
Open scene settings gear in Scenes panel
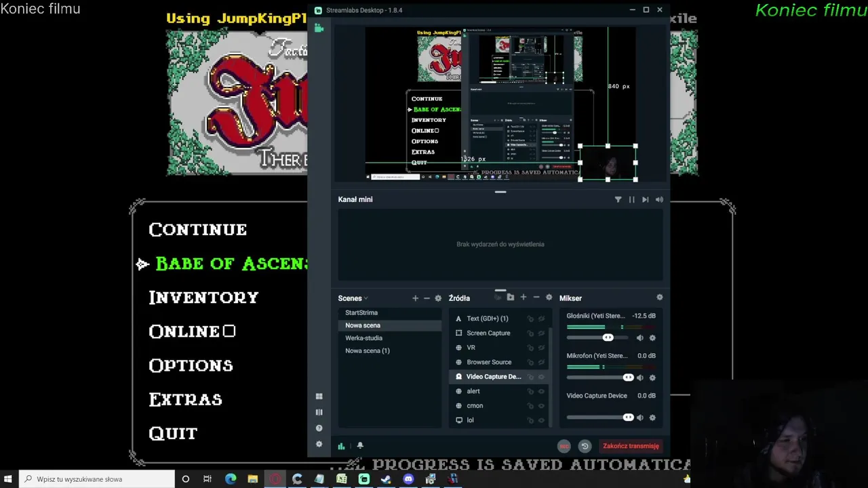tap(438, 298)
